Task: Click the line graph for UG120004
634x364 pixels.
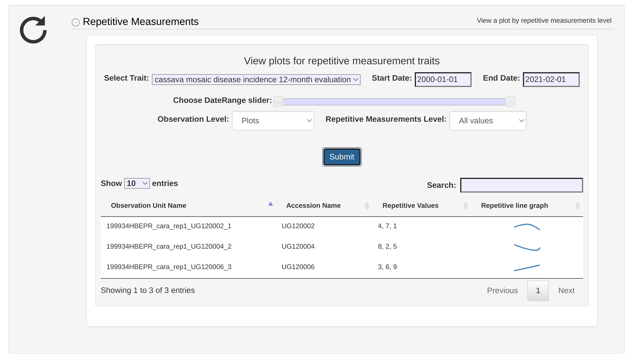Action: pos(527,247)
